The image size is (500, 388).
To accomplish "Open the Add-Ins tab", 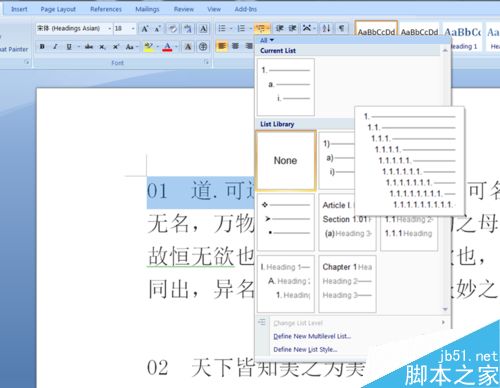I will (246, 9).
